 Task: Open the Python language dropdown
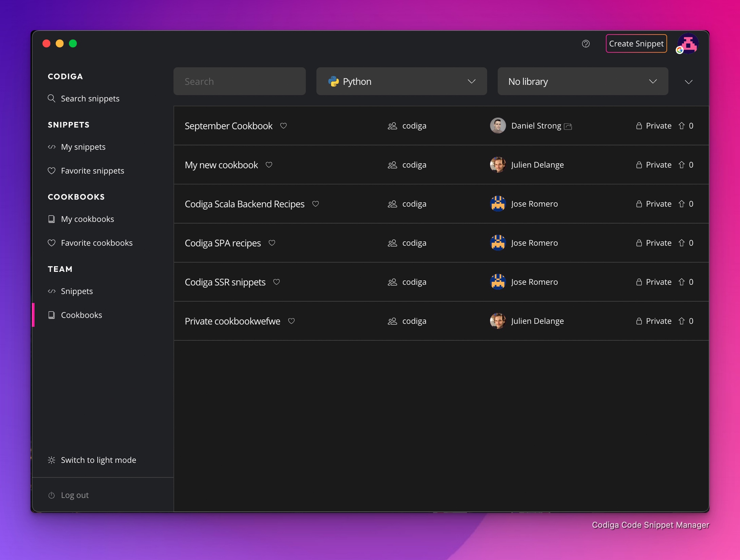pyautogui.click(x=402, y=81)
